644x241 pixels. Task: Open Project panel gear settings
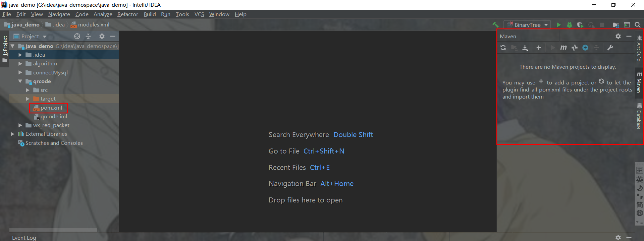click(102, 36)
